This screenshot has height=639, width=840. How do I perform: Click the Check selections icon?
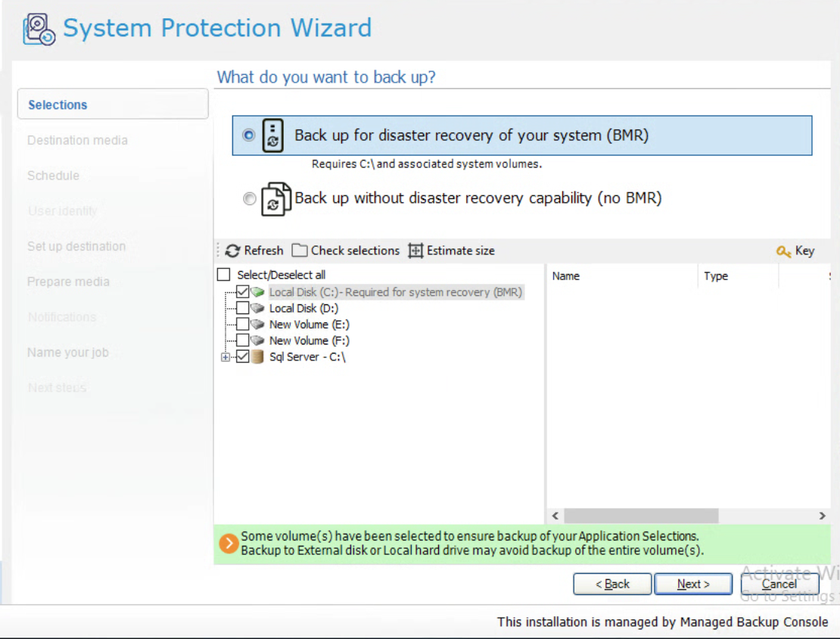tap(300, 251)
